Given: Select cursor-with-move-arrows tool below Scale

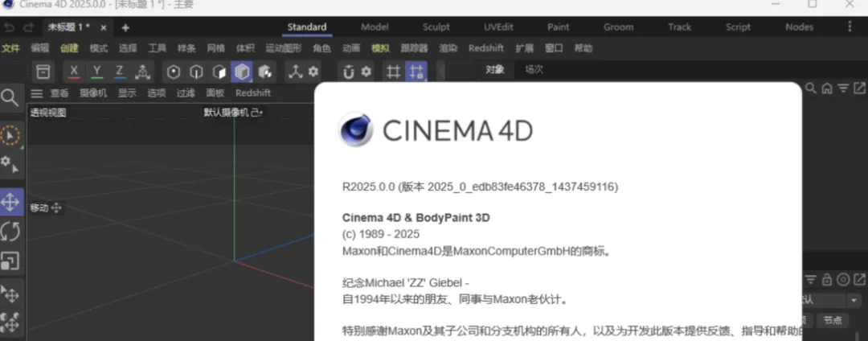Looking at the screenshot, I should point(10,294).
